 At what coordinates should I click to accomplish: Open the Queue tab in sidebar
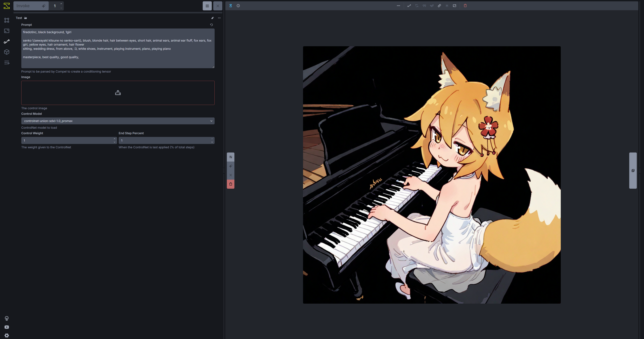7,62
